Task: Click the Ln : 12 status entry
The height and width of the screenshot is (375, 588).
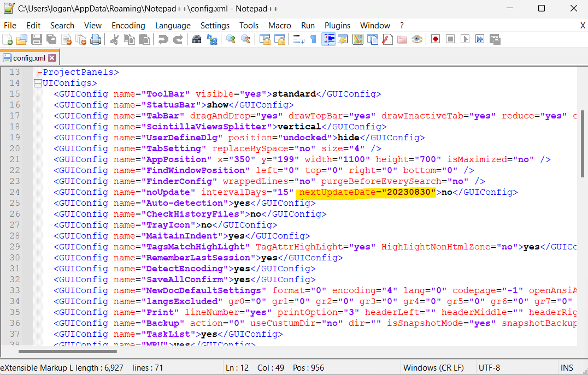Action: point(237,368)
